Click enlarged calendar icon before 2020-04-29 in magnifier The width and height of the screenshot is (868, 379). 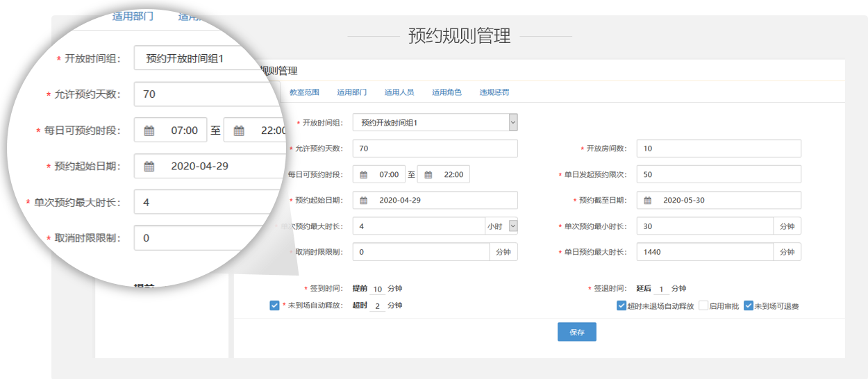pos(149,167)
